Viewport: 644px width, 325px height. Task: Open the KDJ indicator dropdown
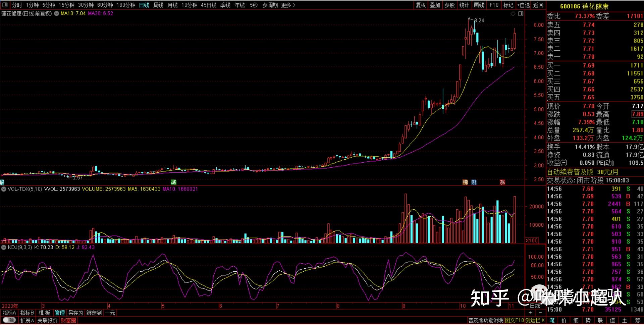point(4,247)
